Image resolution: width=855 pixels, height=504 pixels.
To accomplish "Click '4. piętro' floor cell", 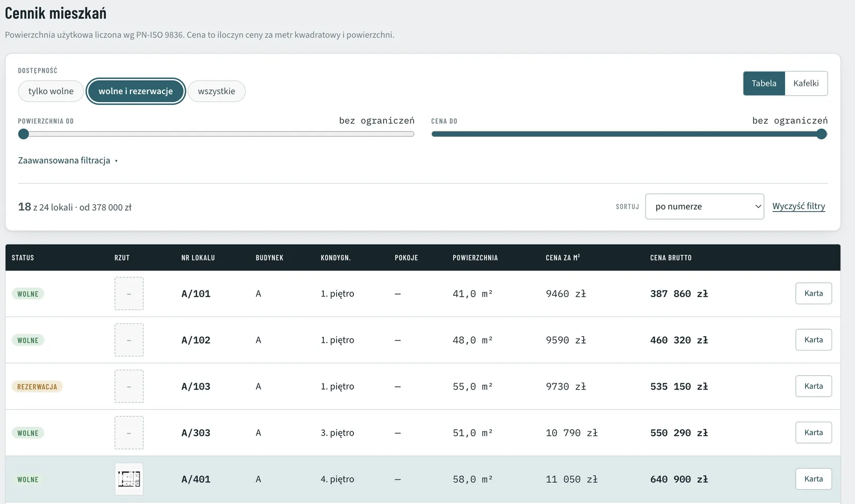I will pyautogui.click(x=337, y=479).
